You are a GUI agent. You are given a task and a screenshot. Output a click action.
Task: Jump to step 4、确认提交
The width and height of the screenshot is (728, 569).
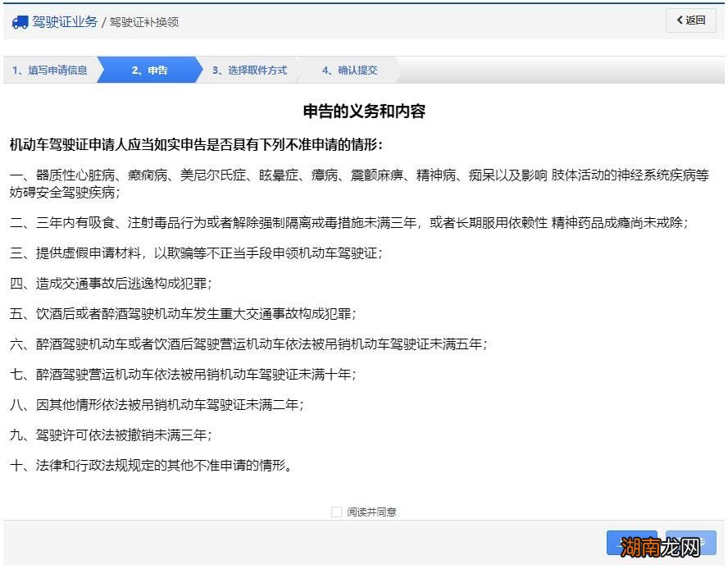pyautogui.click(x=351, y=70)
